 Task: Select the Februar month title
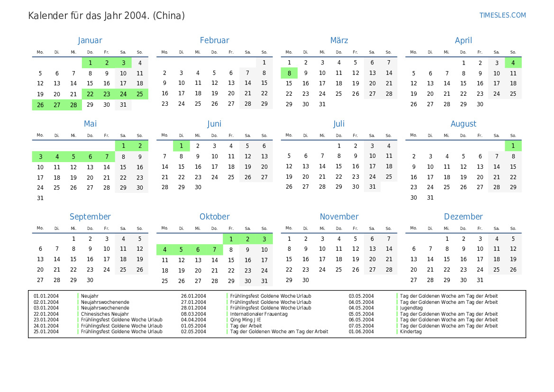[x=214, y=41]
